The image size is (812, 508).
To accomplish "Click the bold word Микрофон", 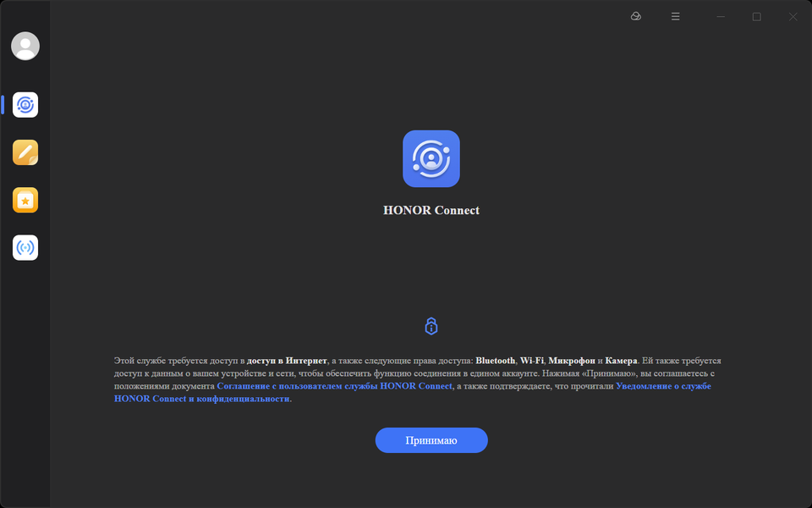I will point(572,361).
